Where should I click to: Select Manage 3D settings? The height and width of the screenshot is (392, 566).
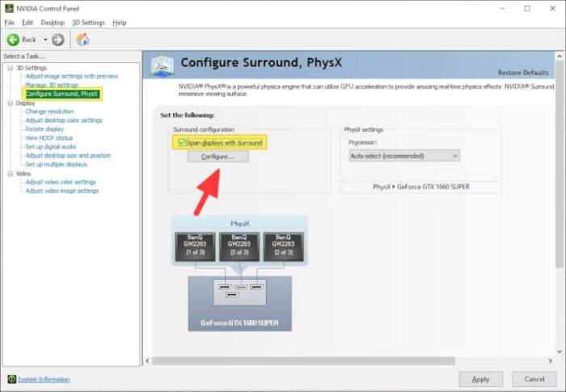click(52, 85)
